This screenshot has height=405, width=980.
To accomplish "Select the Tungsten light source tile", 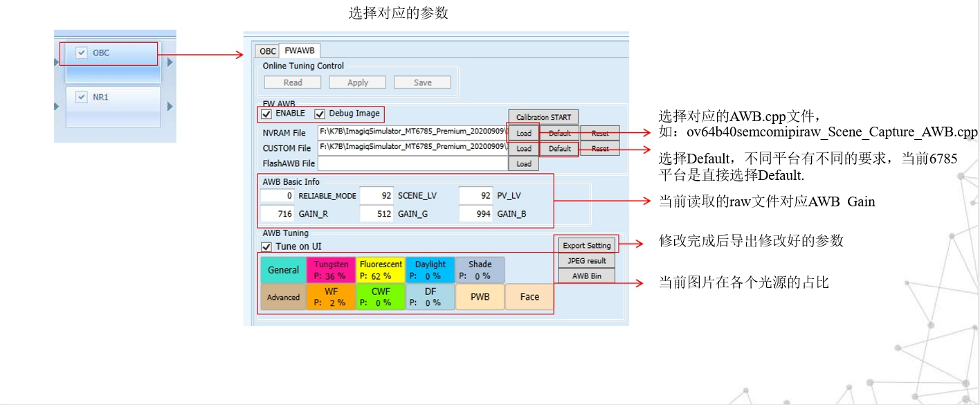I will tap(331, 269).
